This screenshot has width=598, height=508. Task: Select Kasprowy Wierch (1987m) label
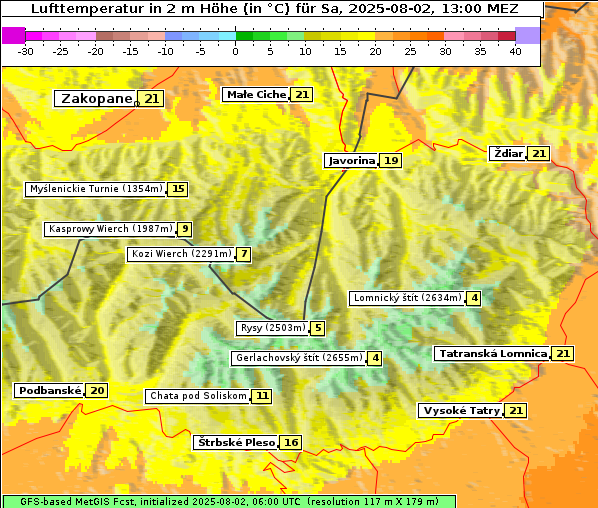click(111, 229)
